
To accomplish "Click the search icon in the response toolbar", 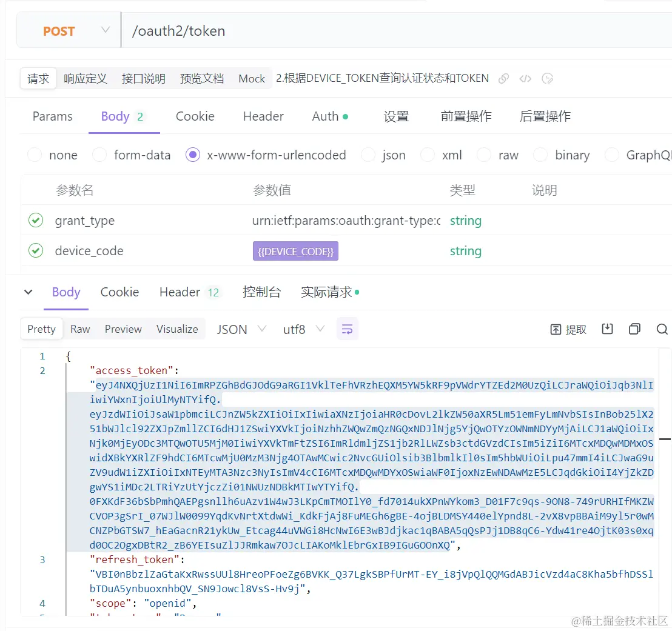I will tap(662, 329).
